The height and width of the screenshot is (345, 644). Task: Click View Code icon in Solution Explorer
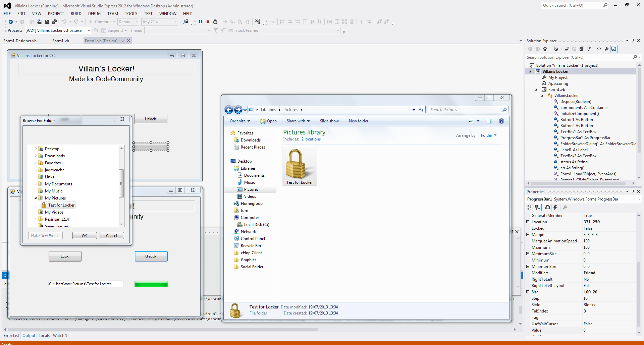[x=599, y=49]
